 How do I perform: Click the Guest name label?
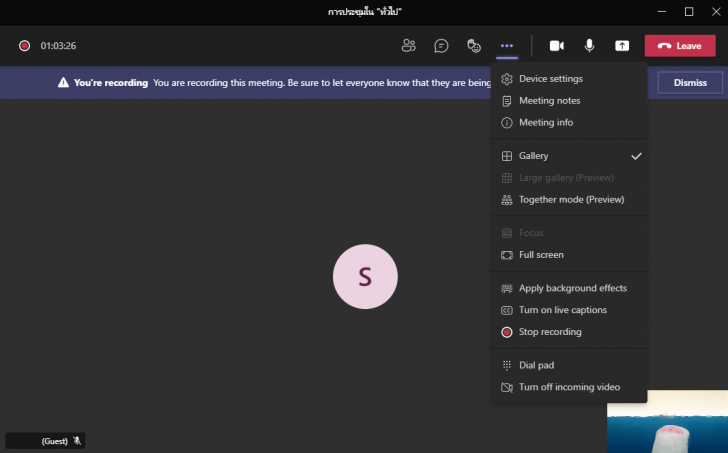[x=54, y=441]
